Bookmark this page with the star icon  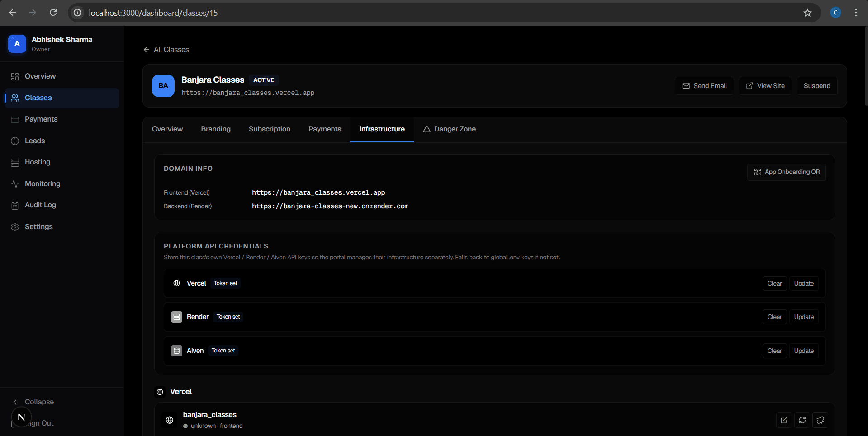coord(807,13)
